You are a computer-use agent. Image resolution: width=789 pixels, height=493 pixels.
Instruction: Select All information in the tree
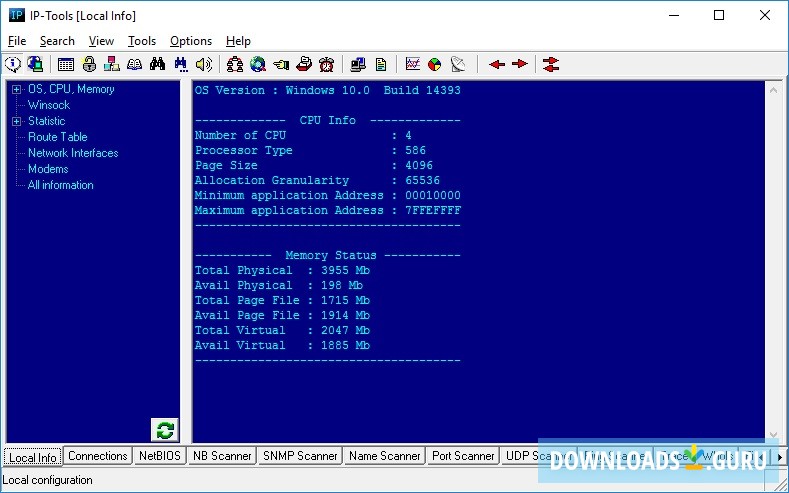click(x=60, y=185)
